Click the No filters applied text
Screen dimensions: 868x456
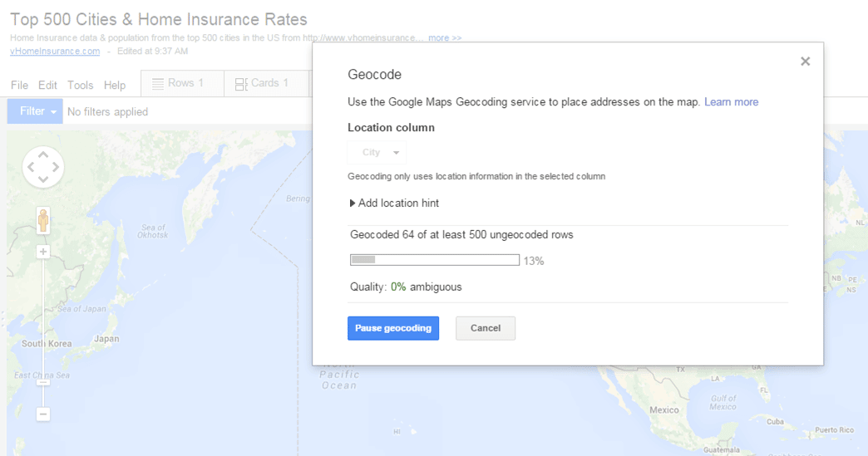tap(107, 112)
